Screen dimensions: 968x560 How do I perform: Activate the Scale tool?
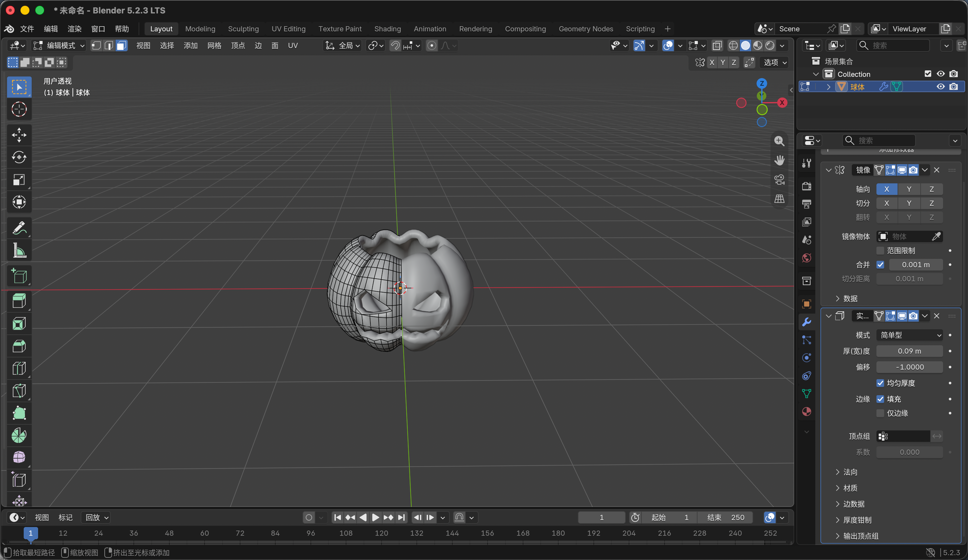pyautogui.click(x=19, y=180)
